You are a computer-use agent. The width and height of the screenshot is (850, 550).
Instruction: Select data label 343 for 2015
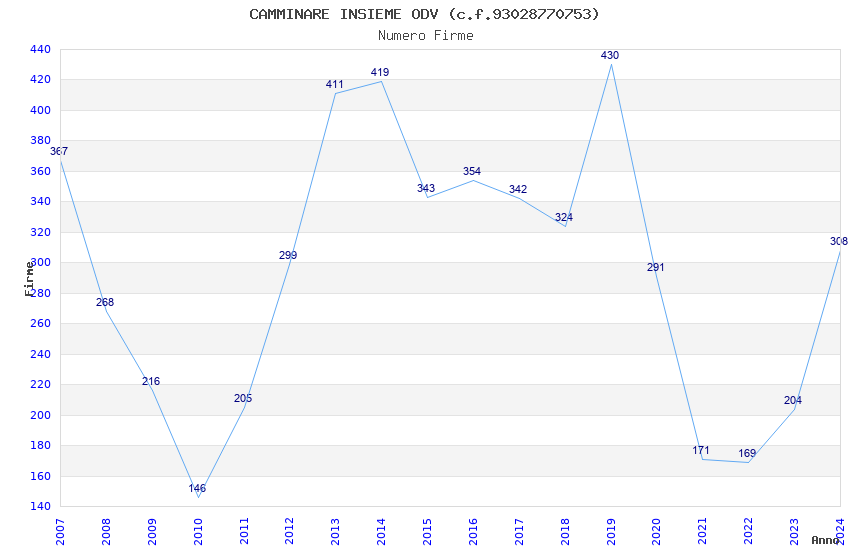[426, 188]
